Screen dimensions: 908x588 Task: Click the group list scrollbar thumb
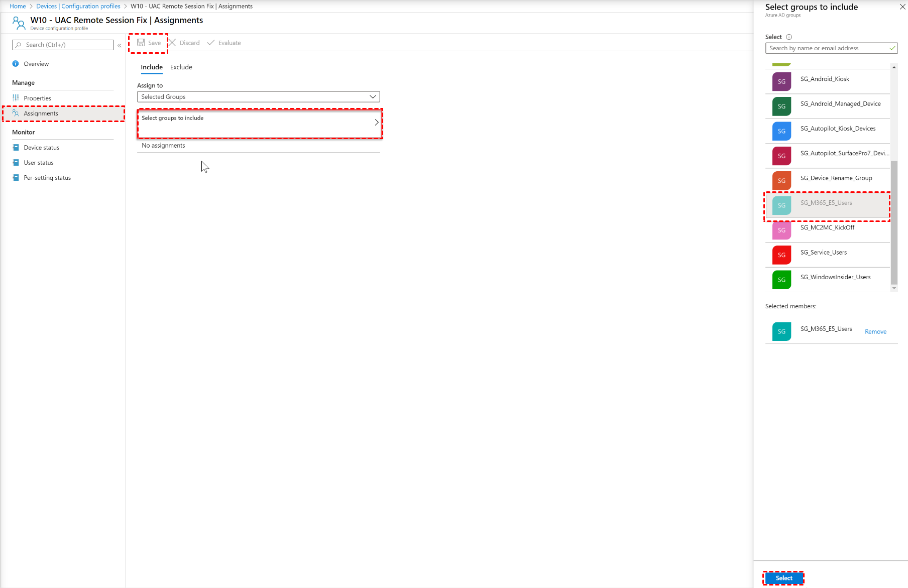(x=894, y=222)
